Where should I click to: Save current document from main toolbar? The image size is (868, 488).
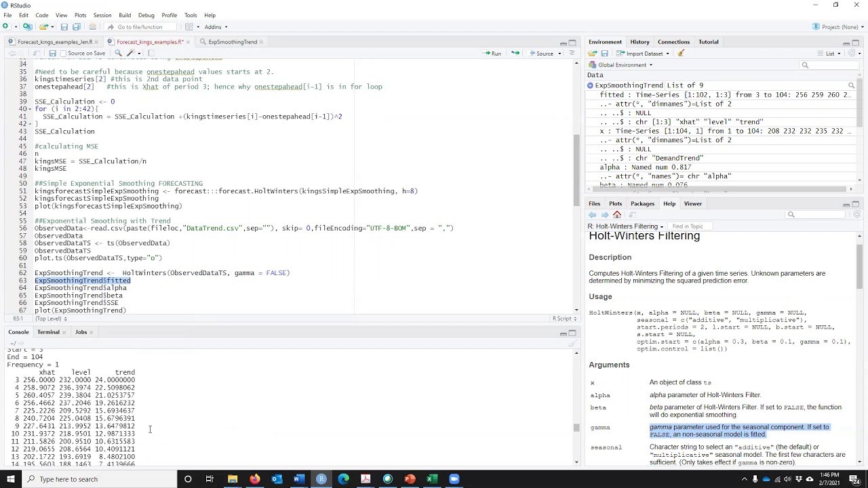(x=64, y=26)
